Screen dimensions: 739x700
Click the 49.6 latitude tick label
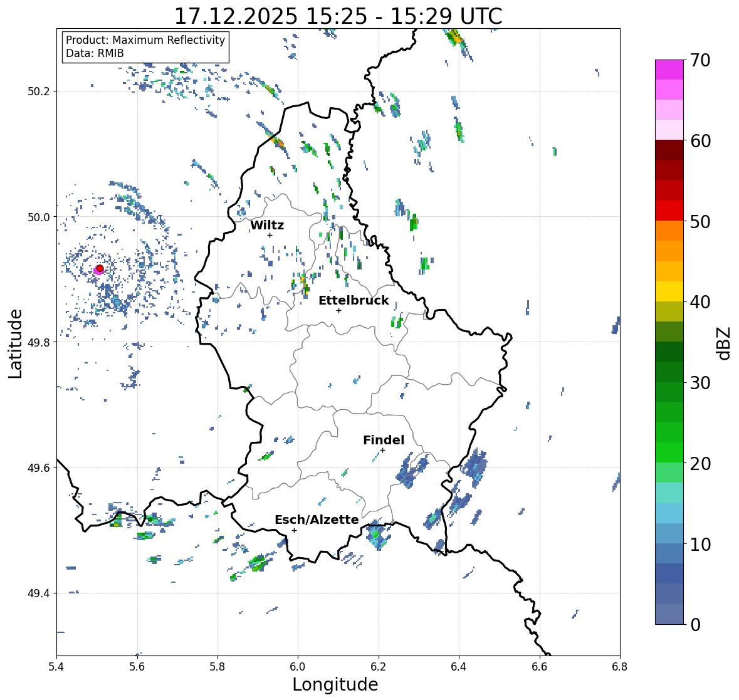coord(39,468)
